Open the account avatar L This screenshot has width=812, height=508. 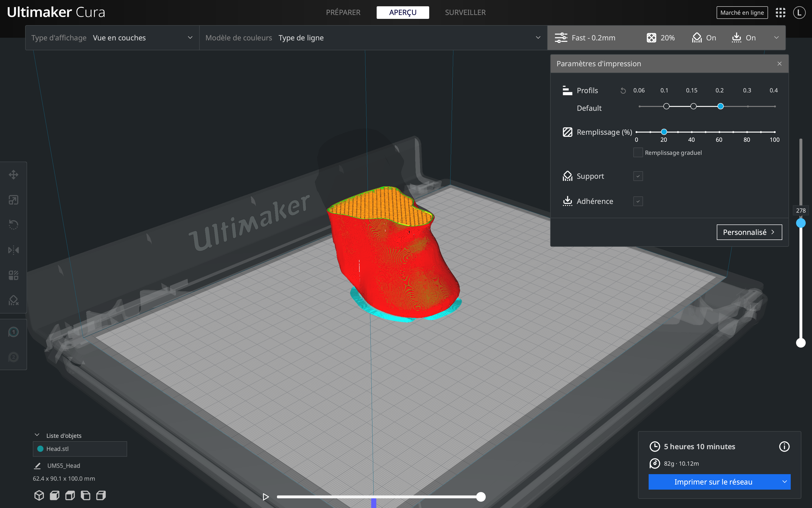[x=799, y=13]
